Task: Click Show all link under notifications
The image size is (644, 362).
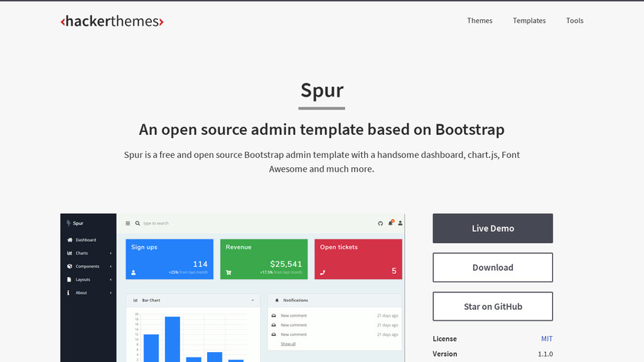Action: 288,344
